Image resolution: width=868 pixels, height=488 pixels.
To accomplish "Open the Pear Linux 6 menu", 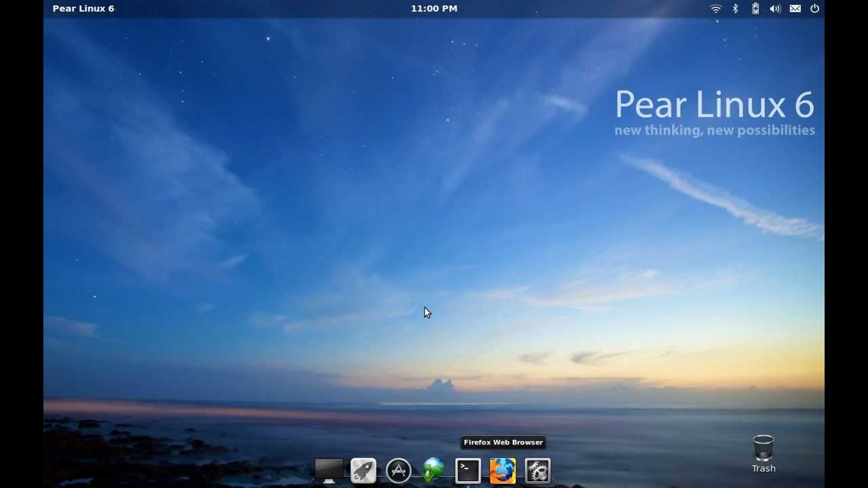I will [x=83, y=9].
